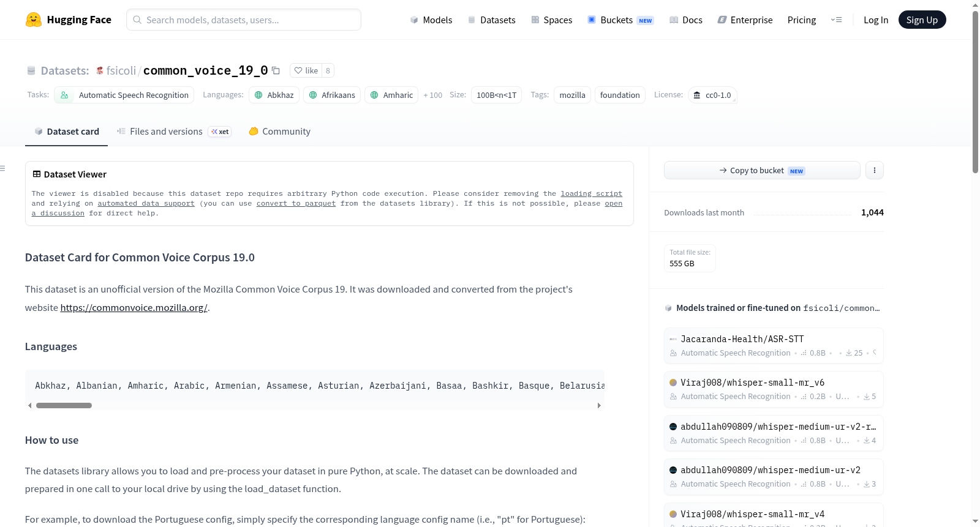Select the Amharic language tag
Viewport: 980px width, 527px height.
pyautogui.click(x=391, y=95)
